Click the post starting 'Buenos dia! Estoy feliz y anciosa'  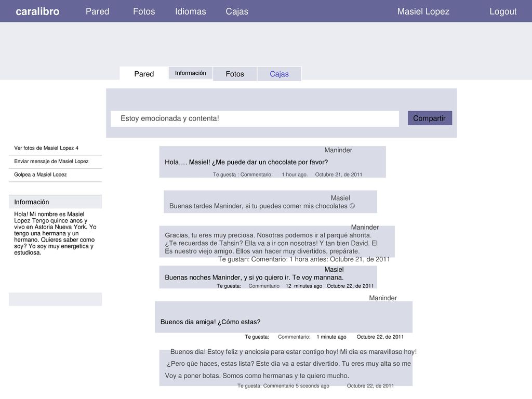coord(291,364)
